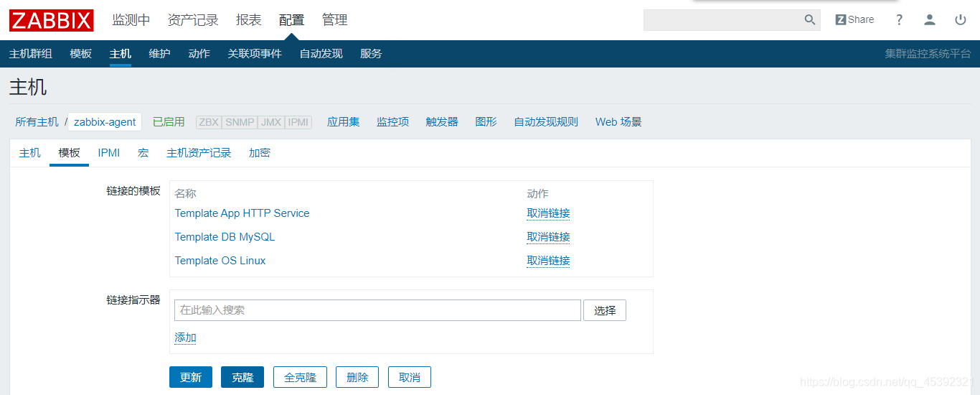Open the help question mark icon

899,20
